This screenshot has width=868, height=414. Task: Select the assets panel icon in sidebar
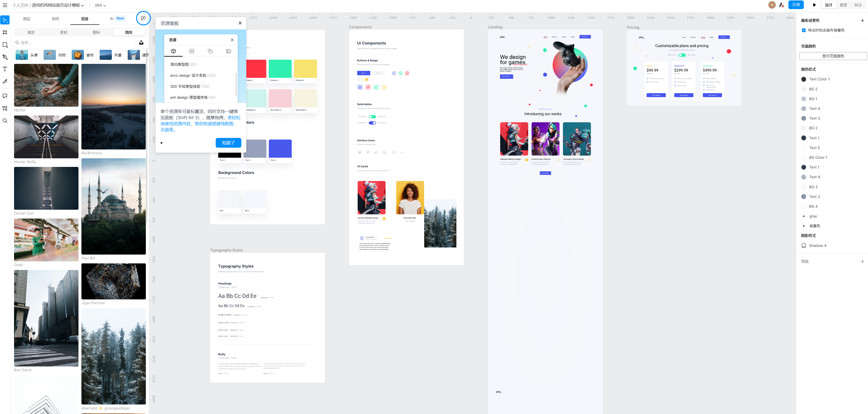point(6,108)
